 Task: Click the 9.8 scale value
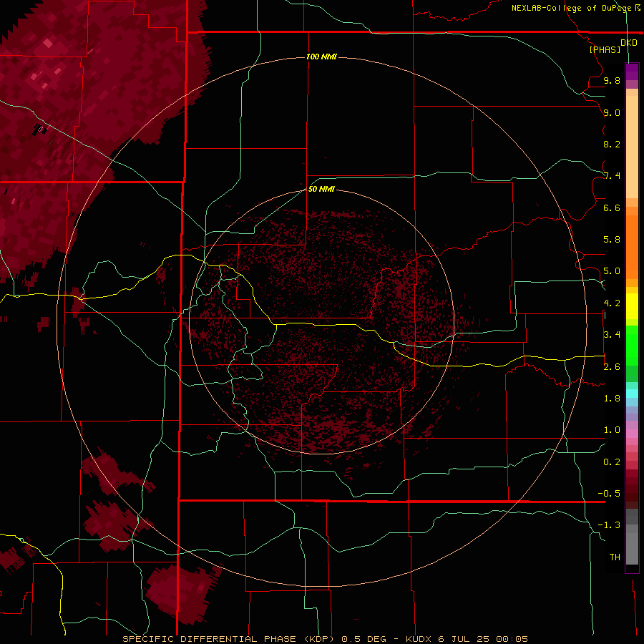click(612, 80)
